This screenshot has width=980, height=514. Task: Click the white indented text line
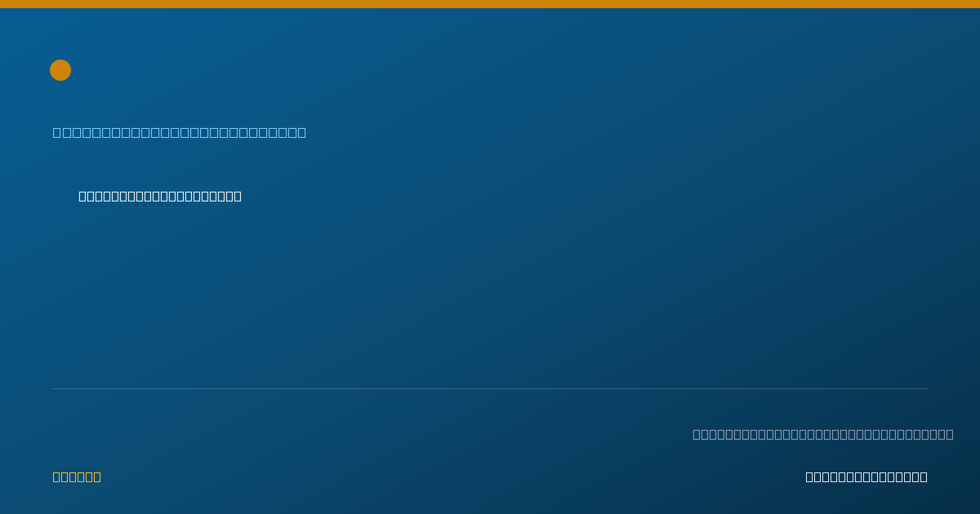(x=160, y=196)
